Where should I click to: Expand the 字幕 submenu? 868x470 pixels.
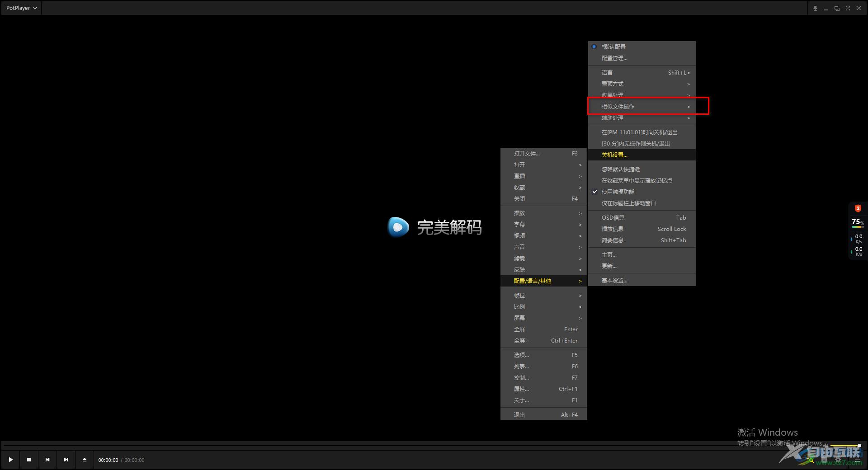click(543, 224)
